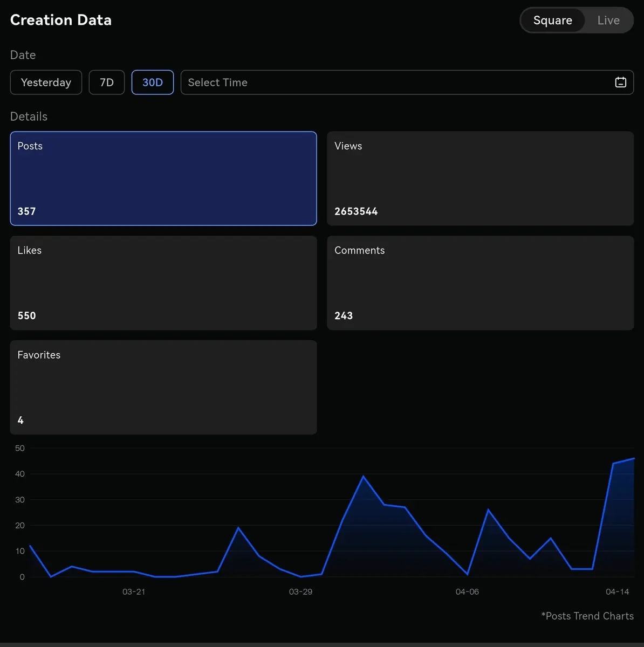The width and height of the screenshot is (644, 647).
Task: Choose the Yesterday date range
Action: pyautogui.click(x=46, y=82)
